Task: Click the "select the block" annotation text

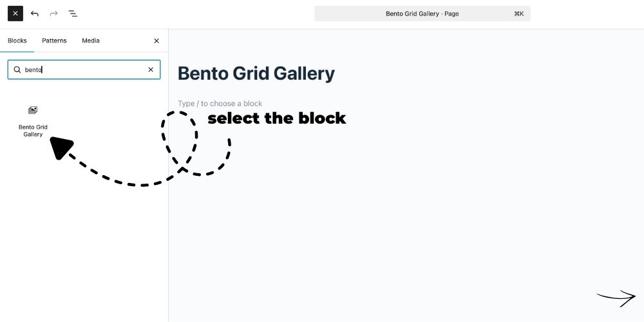Action: 276,118
